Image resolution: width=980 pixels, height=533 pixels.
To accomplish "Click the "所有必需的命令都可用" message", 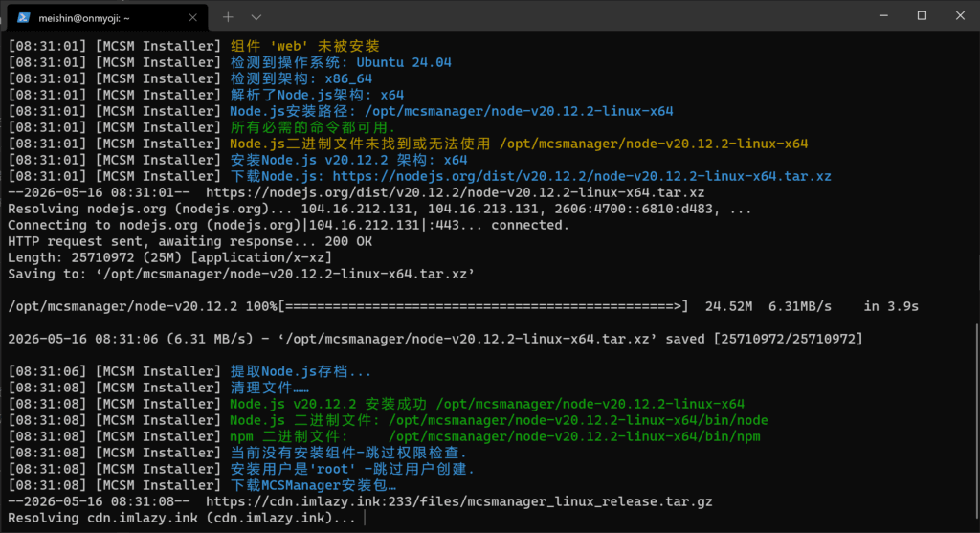I will point(313,127).
